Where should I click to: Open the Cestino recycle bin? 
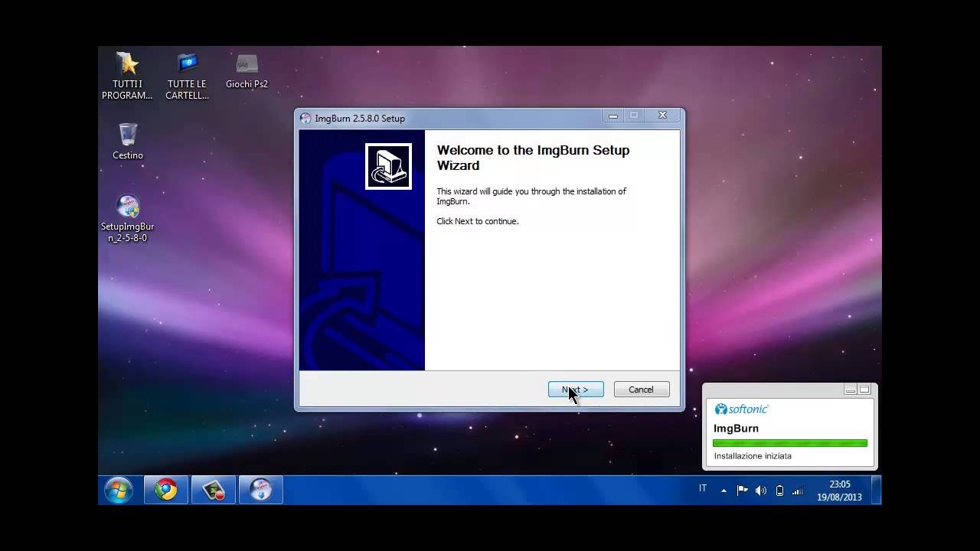coord(128,142)
